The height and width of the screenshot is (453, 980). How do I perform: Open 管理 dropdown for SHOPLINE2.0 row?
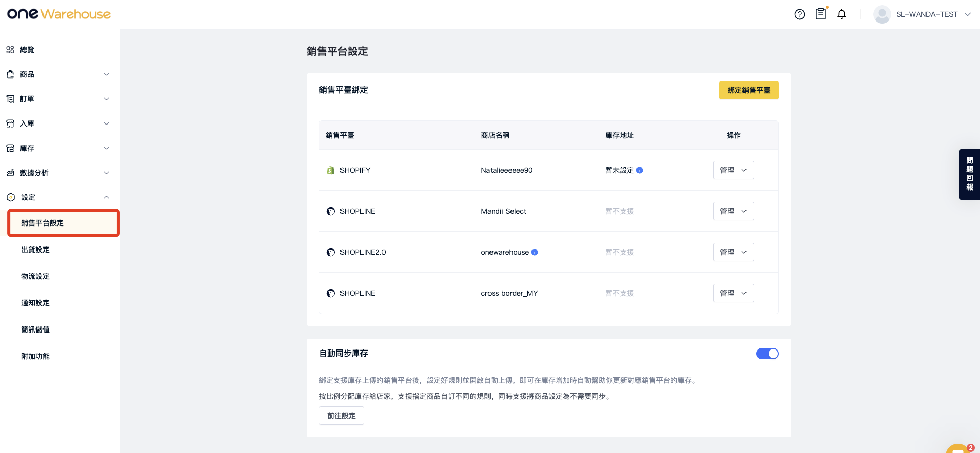pyautogui.click(x=733, y=252)
